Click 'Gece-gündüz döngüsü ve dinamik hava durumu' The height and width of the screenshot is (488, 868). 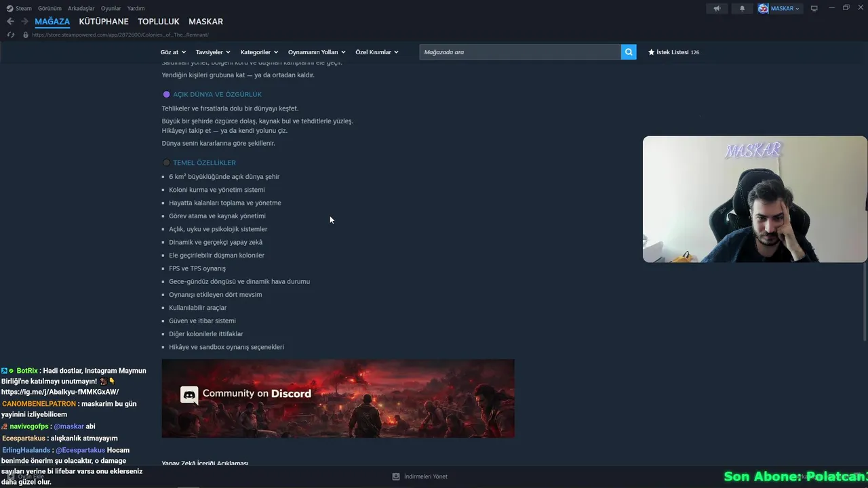(239, 281)
